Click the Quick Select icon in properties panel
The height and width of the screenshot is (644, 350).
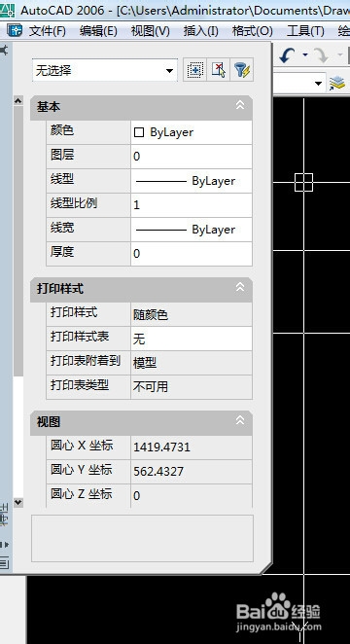242,70
